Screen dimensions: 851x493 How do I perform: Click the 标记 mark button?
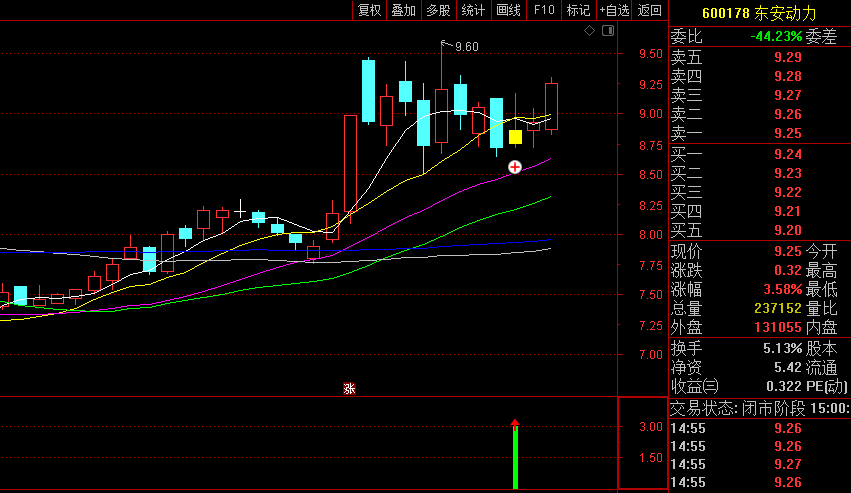pos(578,10)
